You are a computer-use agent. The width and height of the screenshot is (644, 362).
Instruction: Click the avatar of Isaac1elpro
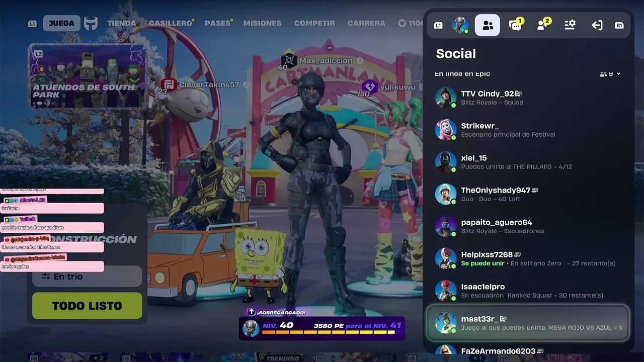(446, 291)
